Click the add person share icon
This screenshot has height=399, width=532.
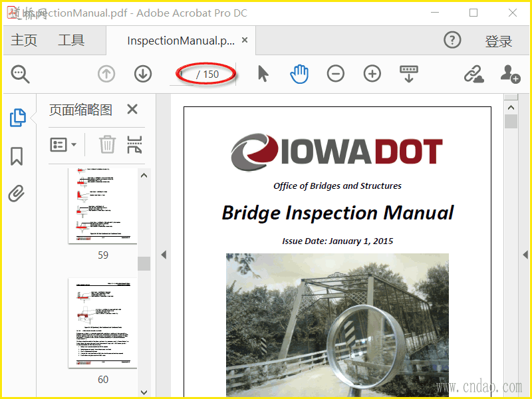click(x=510, y=74)
